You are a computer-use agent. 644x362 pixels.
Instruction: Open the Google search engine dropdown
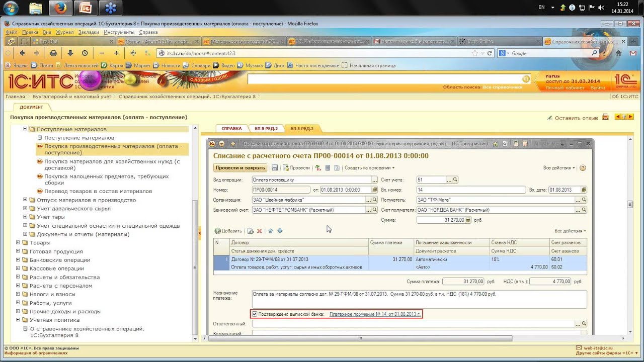tap(504, 53)
